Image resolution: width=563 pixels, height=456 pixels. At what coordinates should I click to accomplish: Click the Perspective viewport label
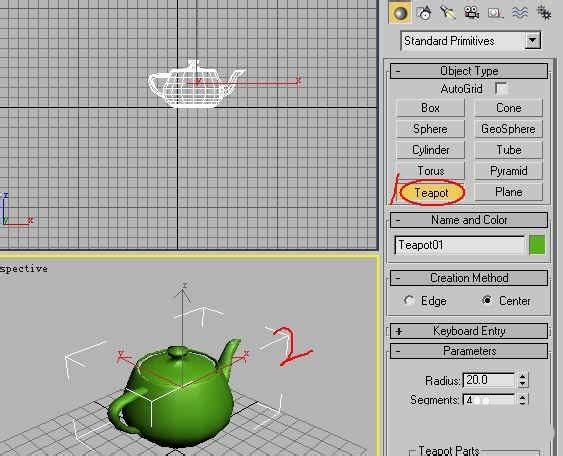tap(24, 269)
